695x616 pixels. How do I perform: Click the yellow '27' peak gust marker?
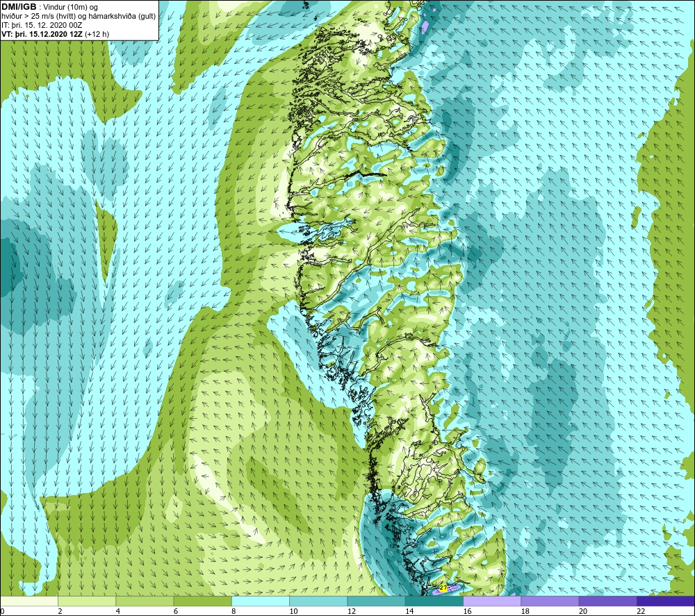(443, 588)
